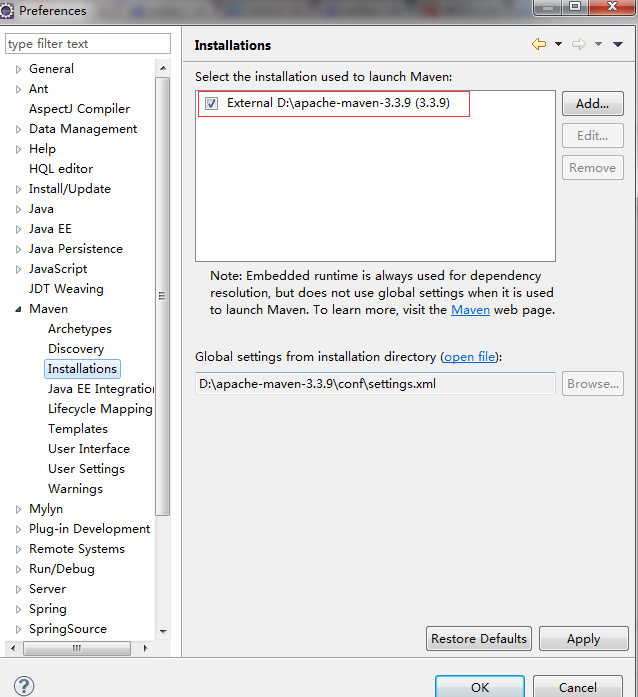Image resolution: width=638 pixels, height=697 pixels.
Task: Click the Add... installation button
Action: point(593,104)
